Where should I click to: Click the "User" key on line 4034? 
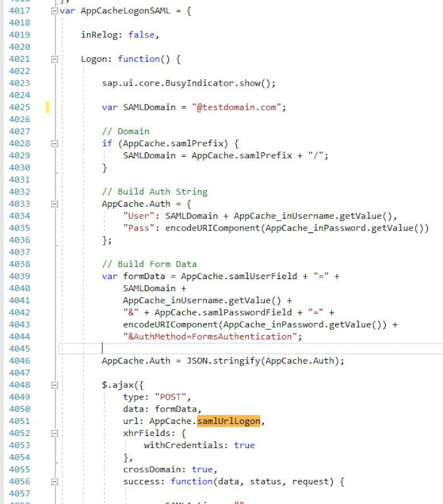[139, 216]
